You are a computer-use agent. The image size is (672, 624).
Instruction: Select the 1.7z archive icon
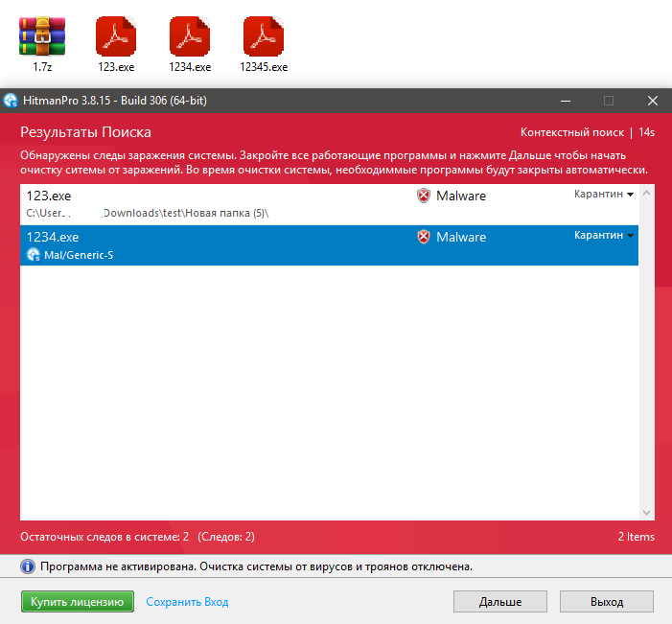pos(42,36)
